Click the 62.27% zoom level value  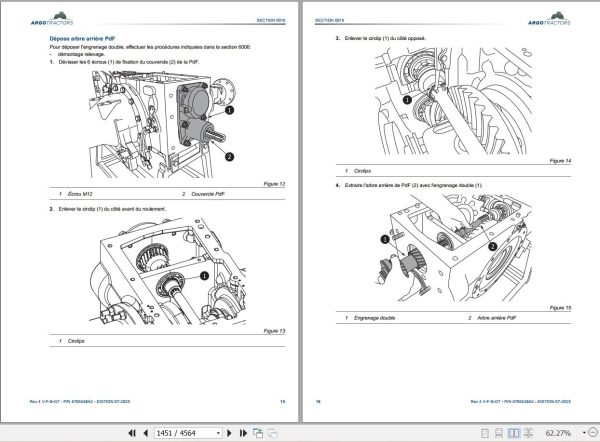pos(558,433)
